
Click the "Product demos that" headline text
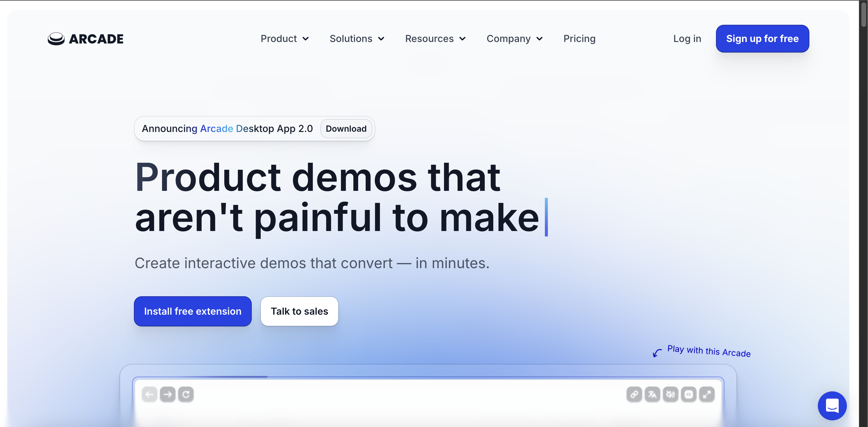[x=318, y=178]
